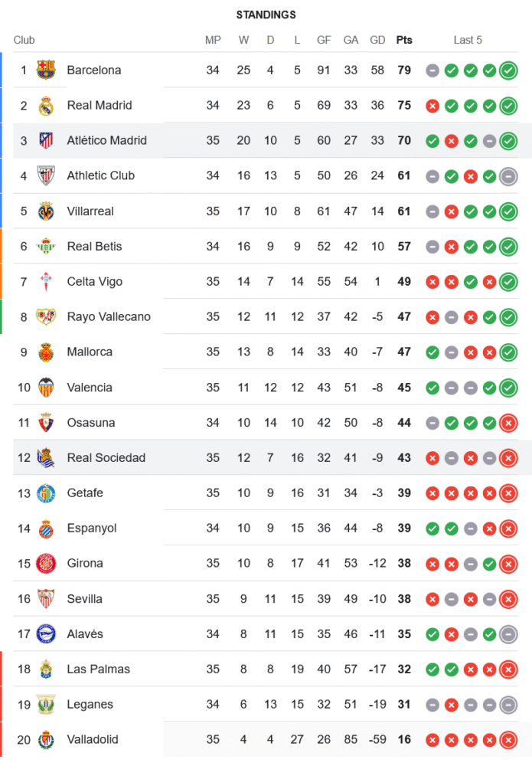This screenshot has height=766, width=532.
Task: Click the Real Madrid crest icon
Action: pos(46,106)
